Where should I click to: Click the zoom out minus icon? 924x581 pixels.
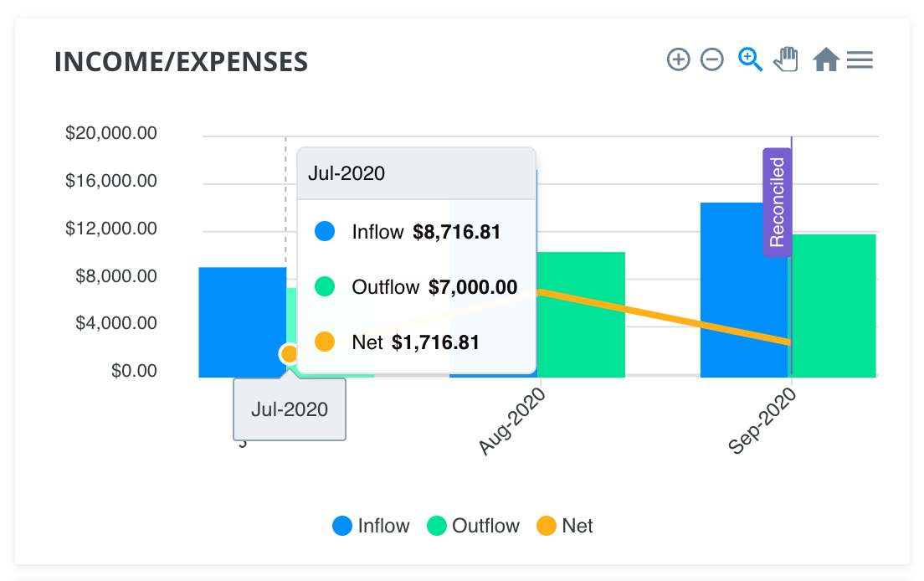[712, 59]
